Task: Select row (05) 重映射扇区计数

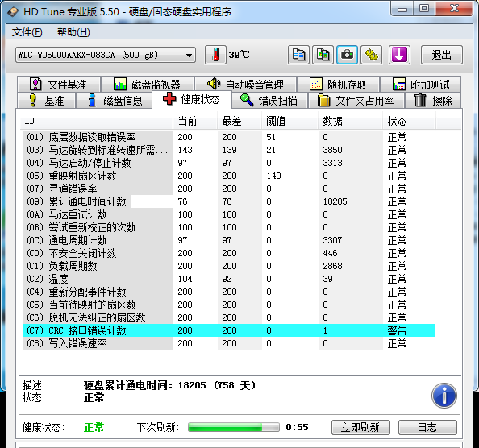Action: click(x=229, y=176)
